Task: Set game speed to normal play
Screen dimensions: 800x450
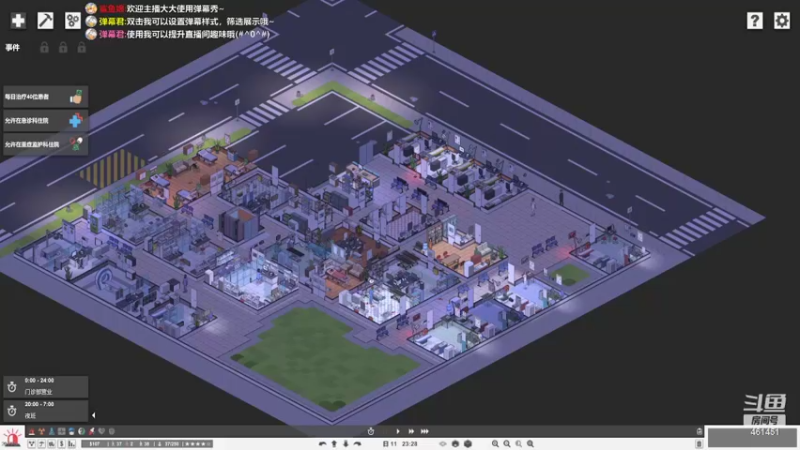Action: pyautogui.click(x=398, y=432)
